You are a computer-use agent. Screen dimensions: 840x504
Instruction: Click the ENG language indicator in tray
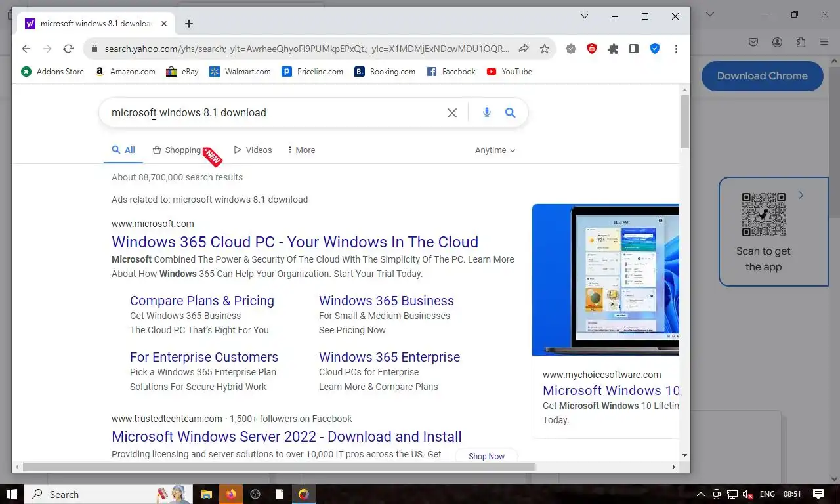[767, 494]
